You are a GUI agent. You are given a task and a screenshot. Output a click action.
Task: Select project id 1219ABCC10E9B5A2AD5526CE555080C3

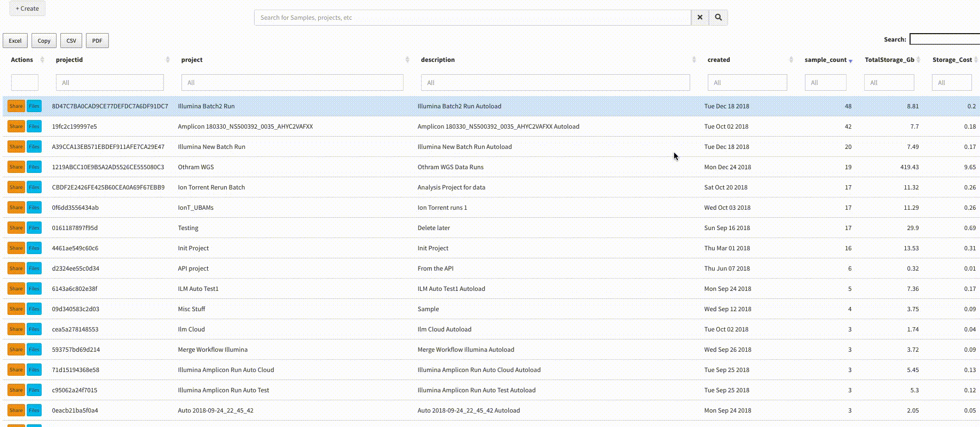click(108, 167)
